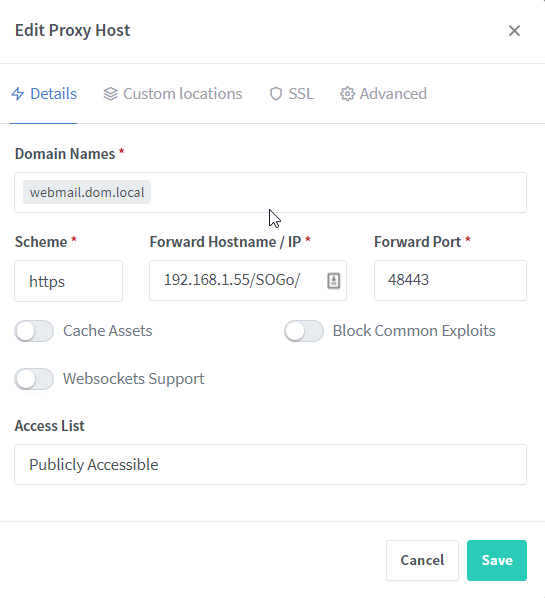Click the Advanced gear icon
This screenshot has width=545, height=598.
[x=347, y=94]
